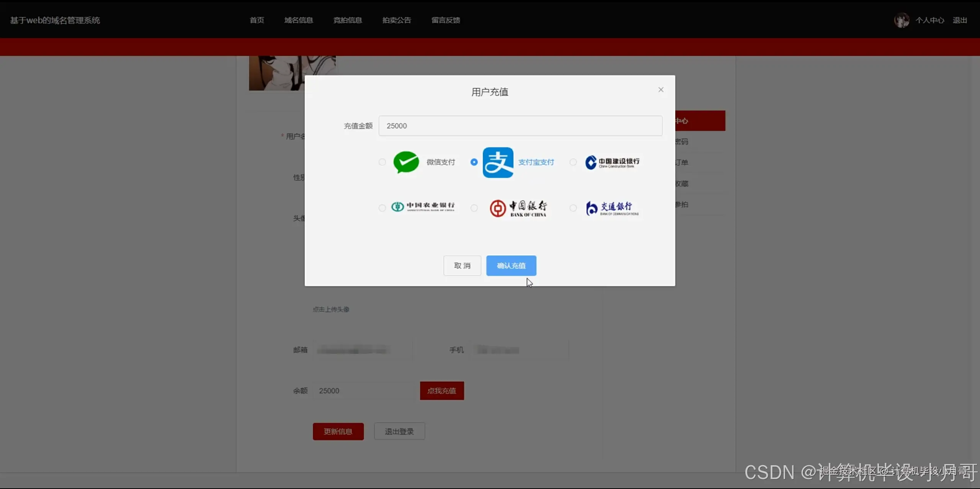
Task: Open the 拍卖公告 navigation item
Action: tap(396, 20)
